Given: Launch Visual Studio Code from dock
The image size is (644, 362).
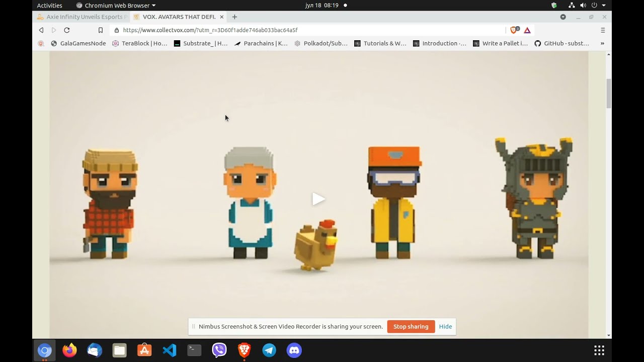Looking at the screenshot, I should (x=170, y=350).
